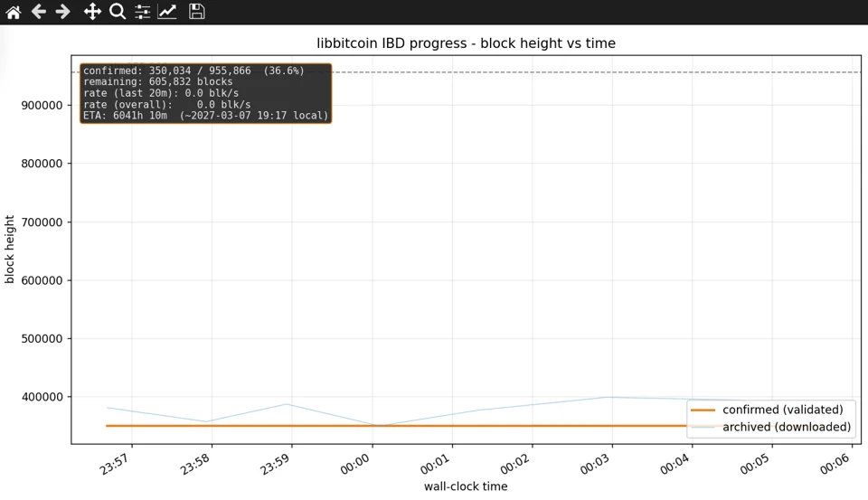This screenshot has width=868, height=500.
Task: Reset view with the Home icon
Action: click(14, 12)
